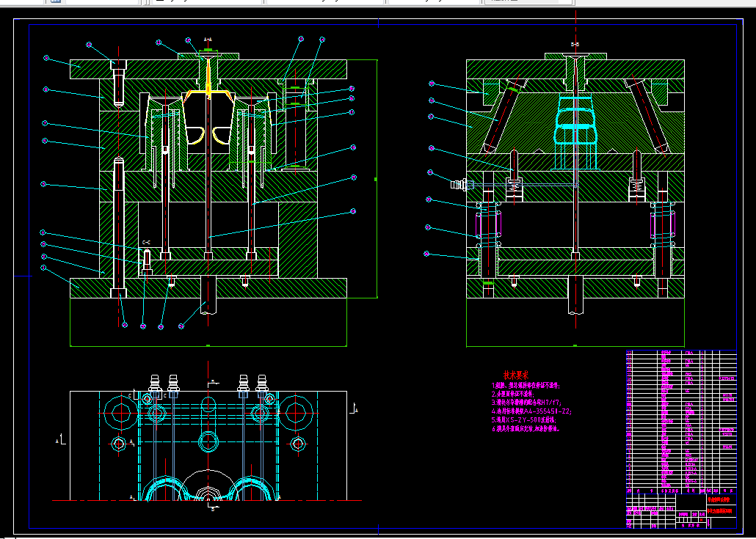Image resolution: width=756 pixels, height=539 pixels.
Task: Select the note line containing H7/f7
Action: (526, 403)
